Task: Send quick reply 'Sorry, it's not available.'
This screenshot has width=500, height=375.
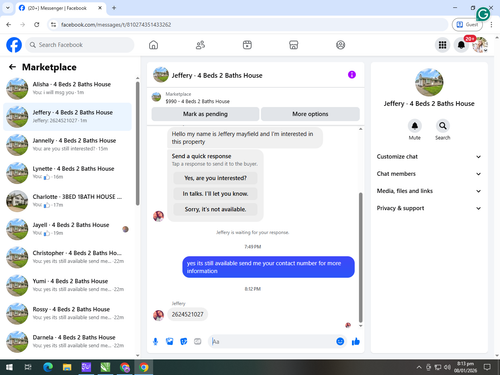Action: 215,209
